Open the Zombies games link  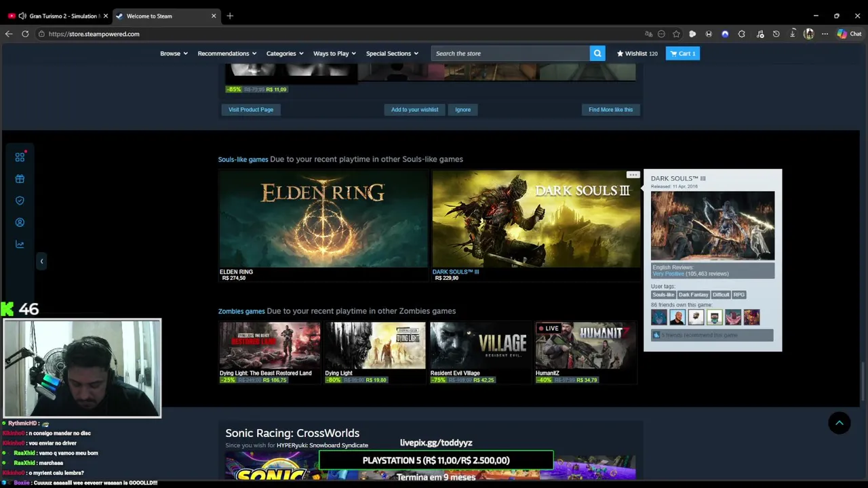tap(241, 311)
